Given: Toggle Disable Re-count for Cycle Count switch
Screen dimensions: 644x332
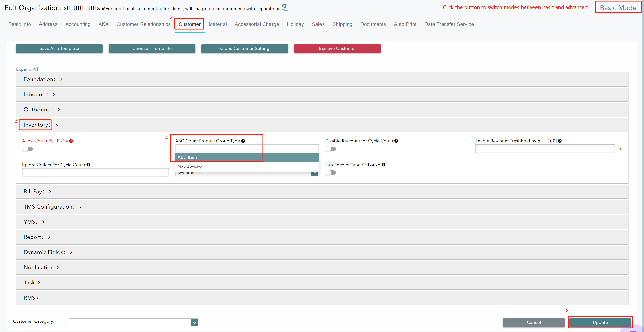Looking at the screenshot, I should (330, 149).
